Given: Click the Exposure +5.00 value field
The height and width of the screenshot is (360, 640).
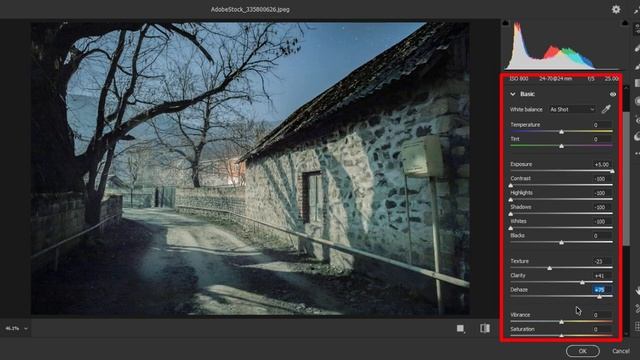Looking at the screenshot, I should (602, 164).
